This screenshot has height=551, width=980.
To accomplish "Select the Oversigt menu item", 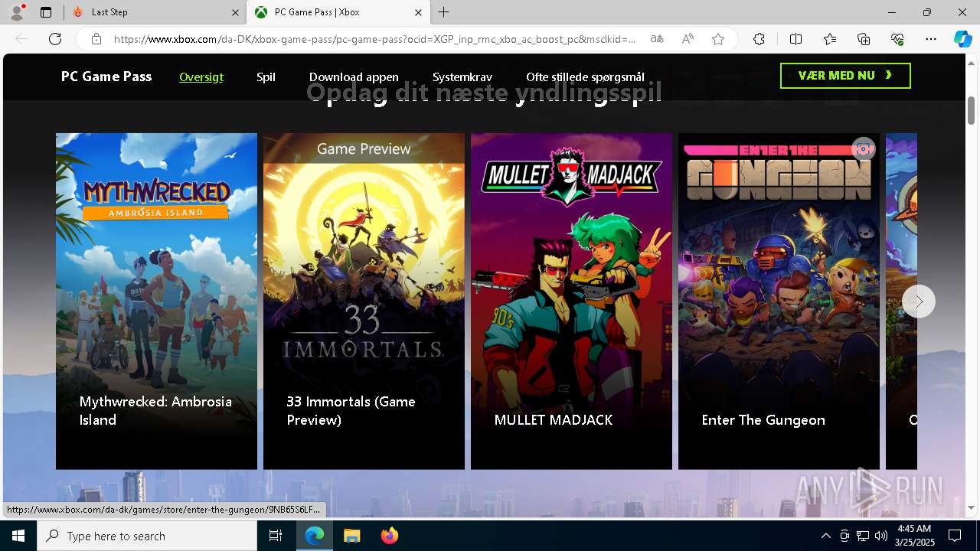I will pos(201,77).
